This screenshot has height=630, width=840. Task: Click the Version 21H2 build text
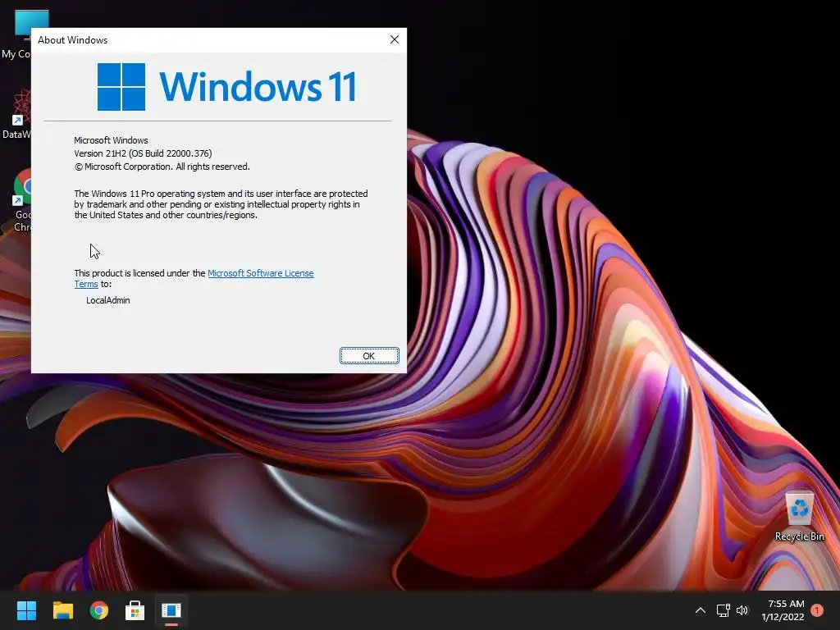[143, 153]
